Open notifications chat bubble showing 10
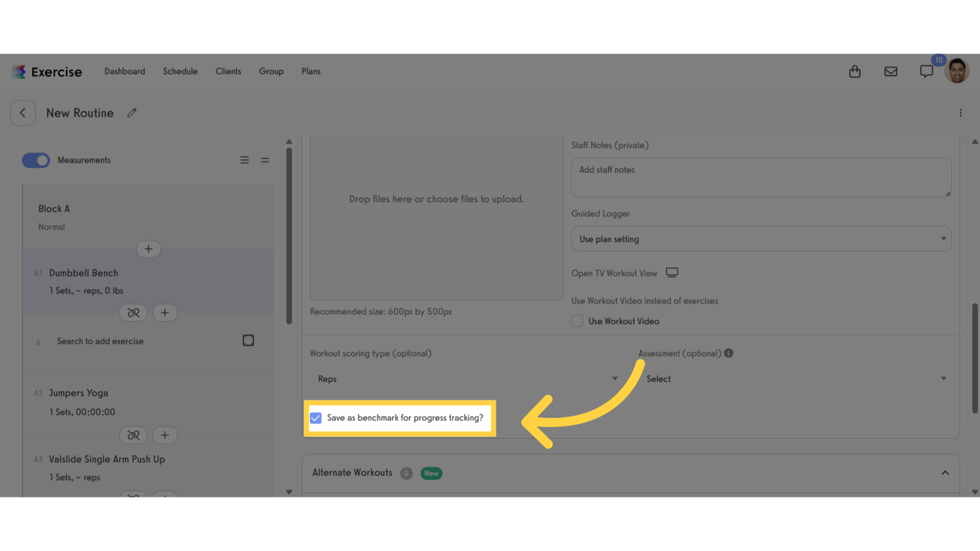Image resolution: width=980 pixels, height=551 pixels. pos(926,71)
